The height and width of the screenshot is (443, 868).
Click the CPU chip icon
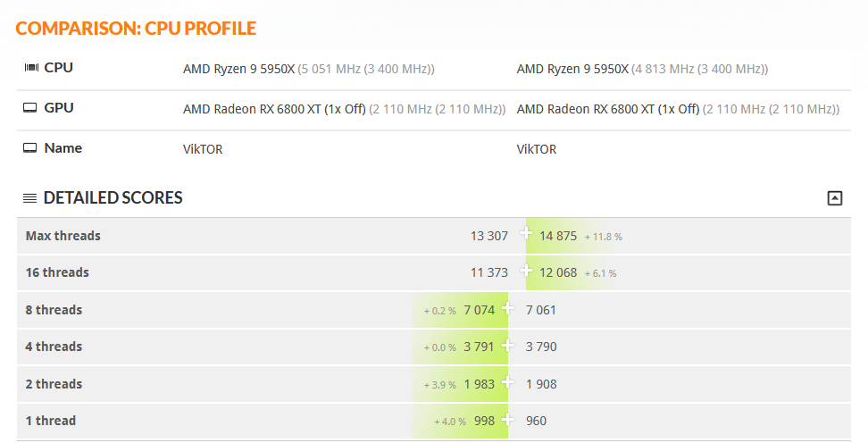30,67
